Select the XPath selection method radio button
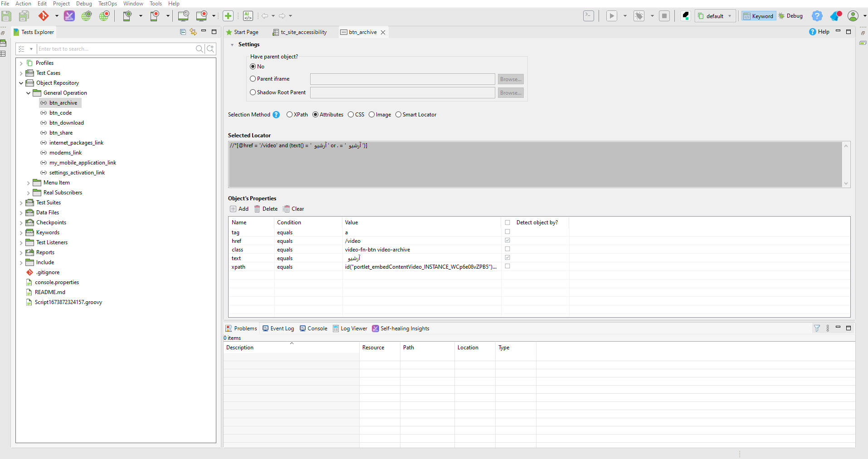Image resolution: width=868 pixels, height=459 pixels. coord(289,115)
